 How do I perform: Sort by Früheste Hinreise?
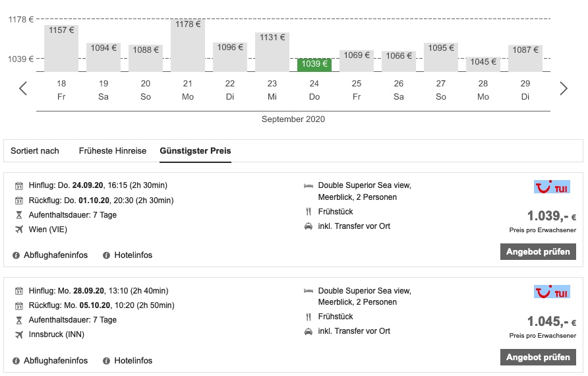pyautogui.click(x=113, y=151)
